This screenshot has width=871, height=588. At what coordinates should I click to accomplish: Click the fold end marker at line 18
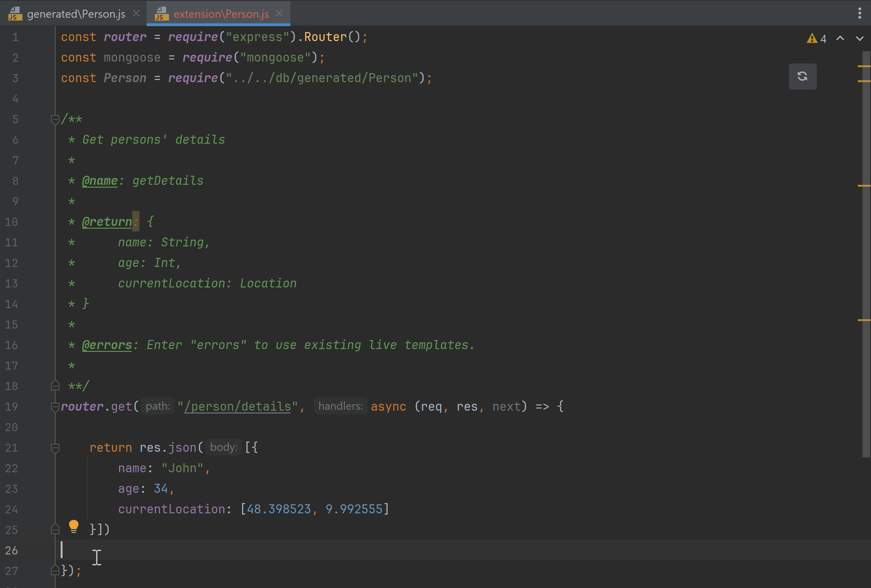pos(55,386)
